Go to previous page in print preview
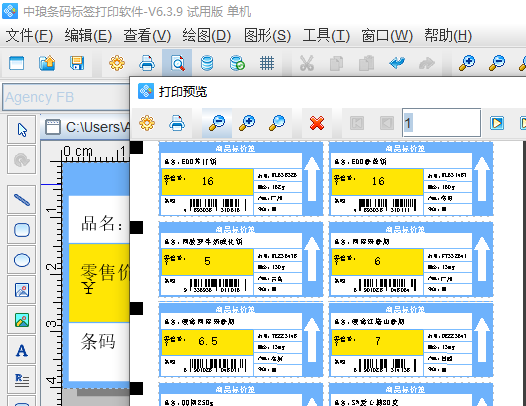Screen dimensions: 526x406 387,123
